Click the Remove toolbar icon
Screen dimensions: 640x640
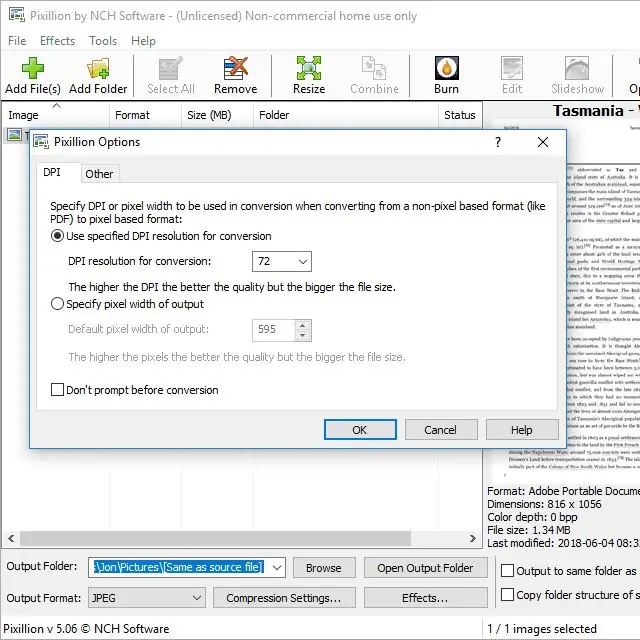(236, 76)
